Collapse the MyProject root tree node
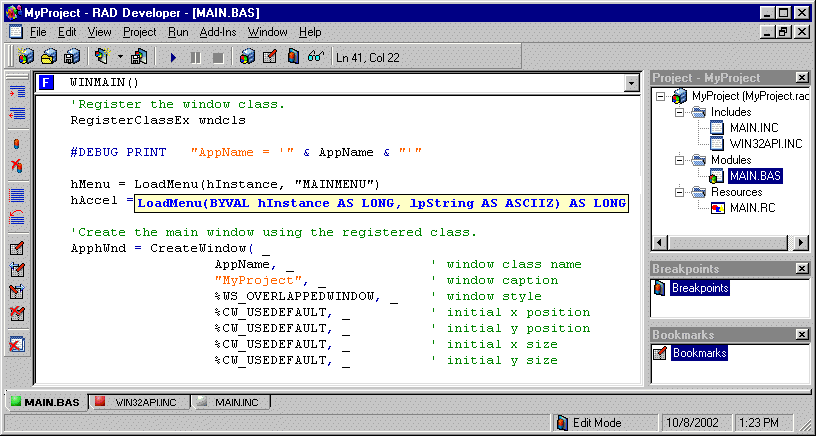816x436 pixels. [x=660, y=96]
